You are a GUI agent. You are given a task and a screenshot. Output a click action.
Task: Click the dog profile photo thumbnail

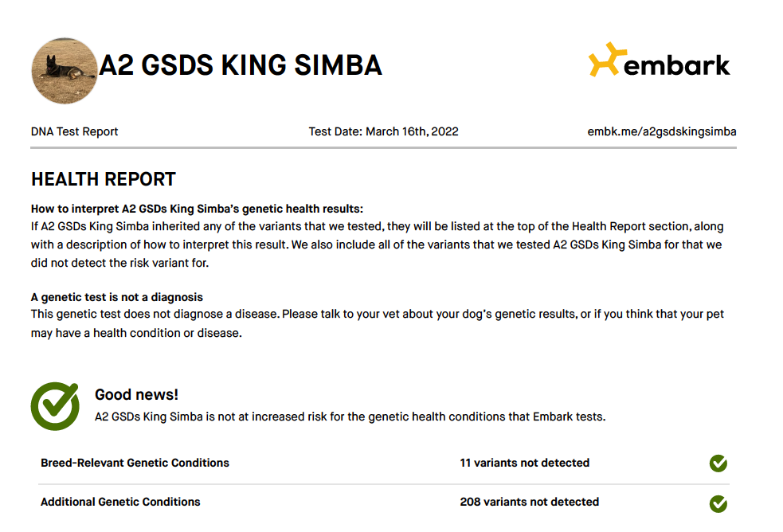point(65,71)
